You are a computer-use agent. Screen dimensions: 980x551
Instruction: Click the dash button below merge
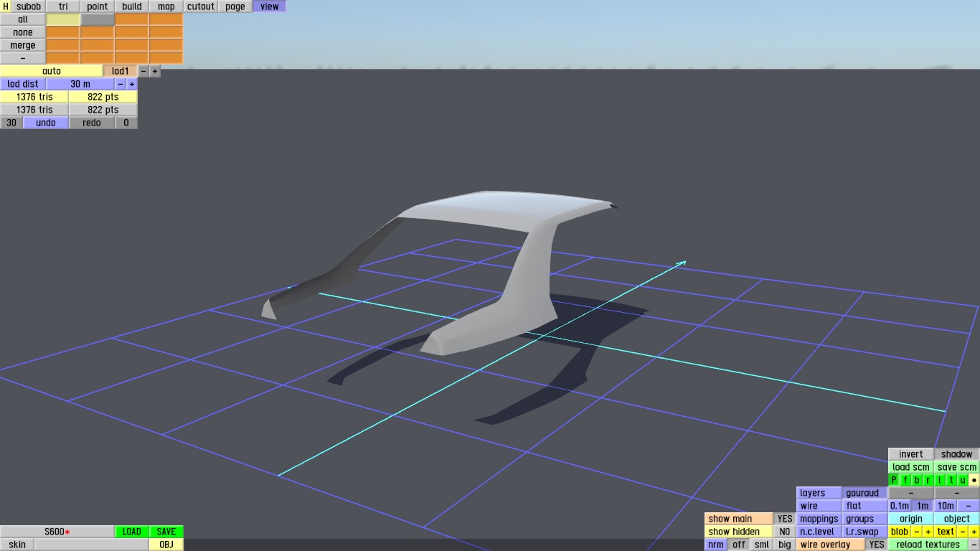(23, 58)
